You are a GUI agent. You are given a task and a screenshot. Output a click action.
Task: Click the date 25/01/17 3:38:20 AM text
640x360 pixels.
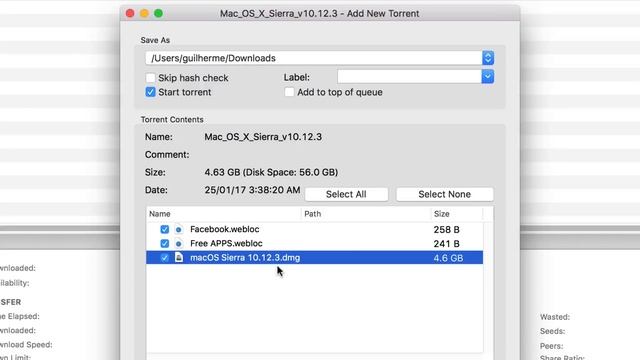coord(252,190)
